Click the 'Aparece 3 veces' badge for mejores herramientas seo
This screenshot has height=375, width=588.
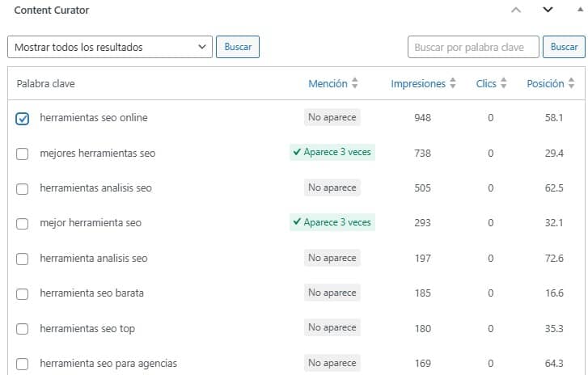[332, 152]
